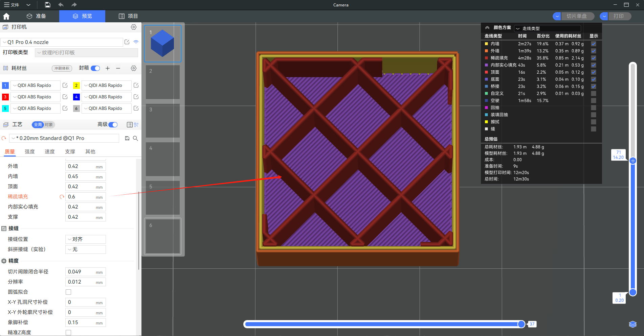Expand the 接缝位置 dropdown
Image resolution: width=644 pixels, height=336 pixels.
85,239
